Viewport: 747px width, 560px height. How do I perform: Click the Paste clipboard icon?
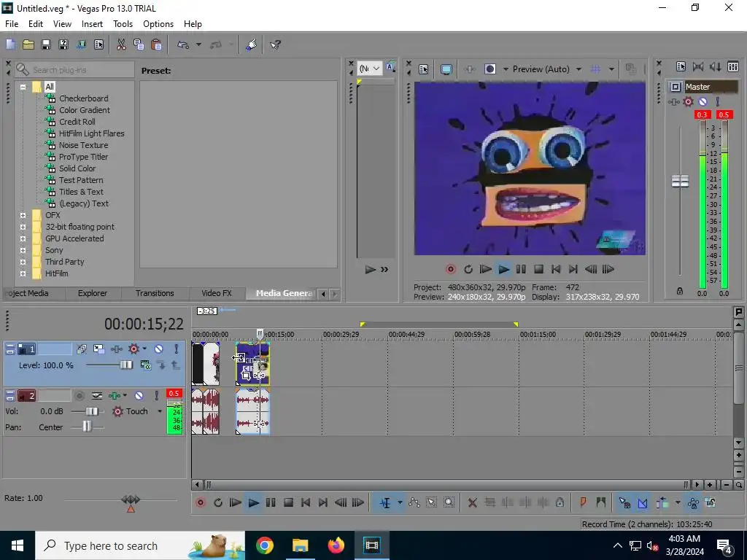[x=156, y=44]
